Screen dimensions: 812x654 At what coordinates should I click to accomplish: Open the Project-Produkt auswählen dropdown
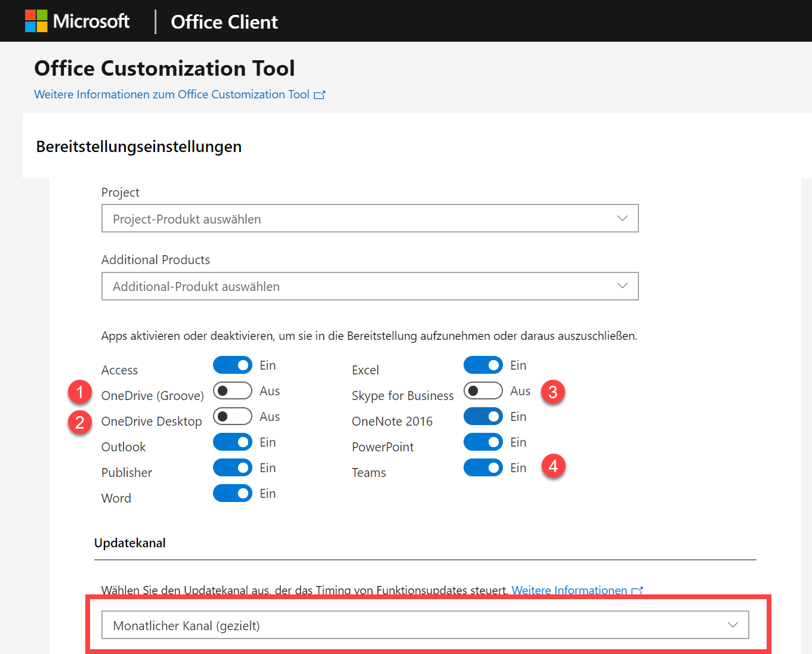click(x=370, y=218)
